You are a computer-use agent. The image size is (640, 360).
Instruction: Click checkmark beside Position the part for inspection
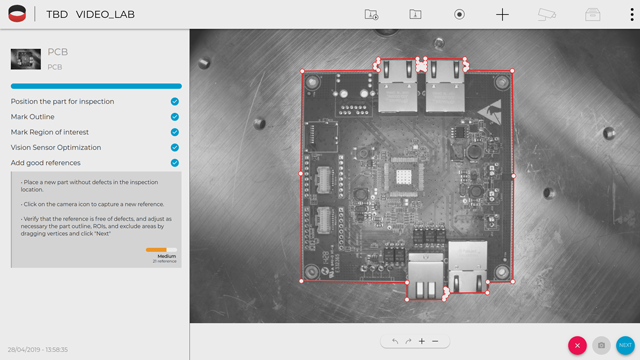click(x=175, y=101)
